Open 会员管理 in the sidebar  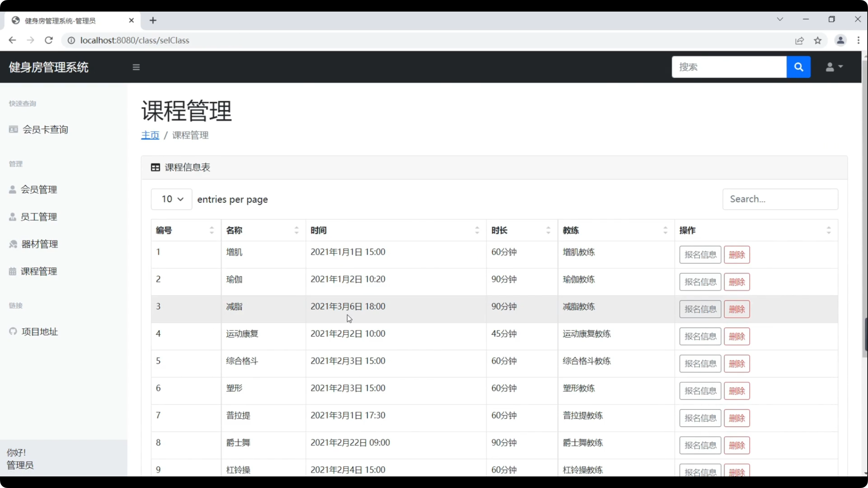tap(38, 189)
